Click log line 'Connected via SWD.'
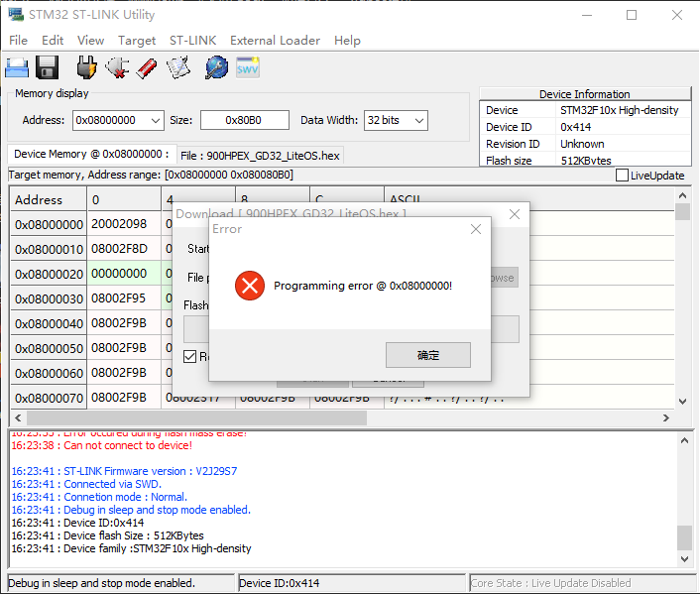The height and width of the screenshot is (594, 700). click(86, 484)
